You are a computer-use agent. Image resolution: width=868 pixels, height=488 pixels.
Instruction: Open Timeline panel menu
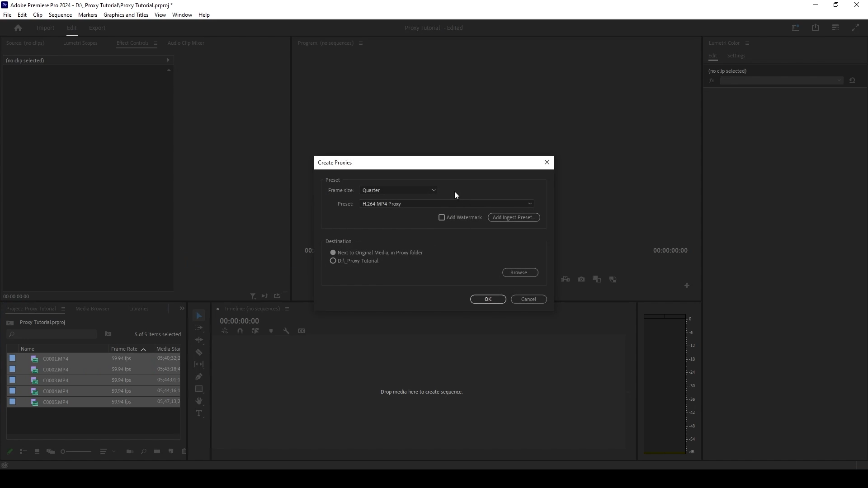click(x=287, y=309)
